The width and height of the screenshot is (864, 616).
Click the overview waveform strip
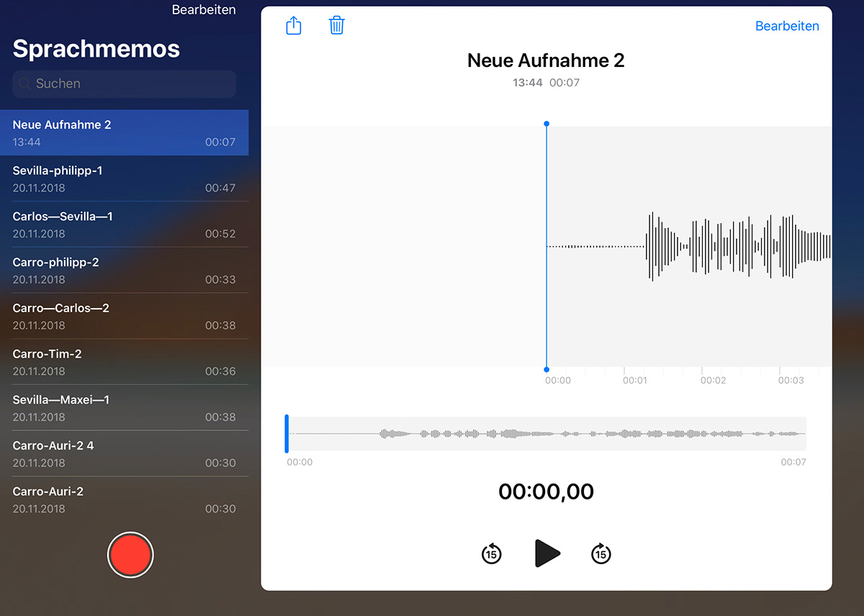click(x=546, y=433)
